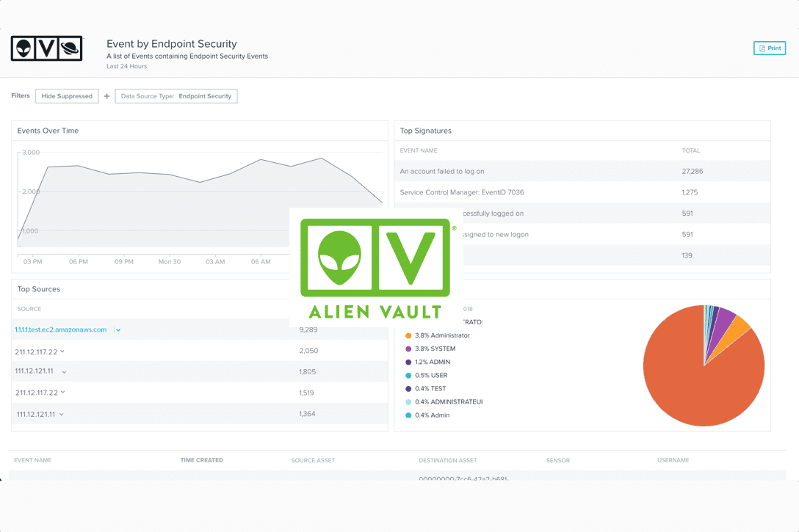Viewport: 799px width, 532px height.
Task: Click the AlienVault logo in the header
Action: [47, 48]
